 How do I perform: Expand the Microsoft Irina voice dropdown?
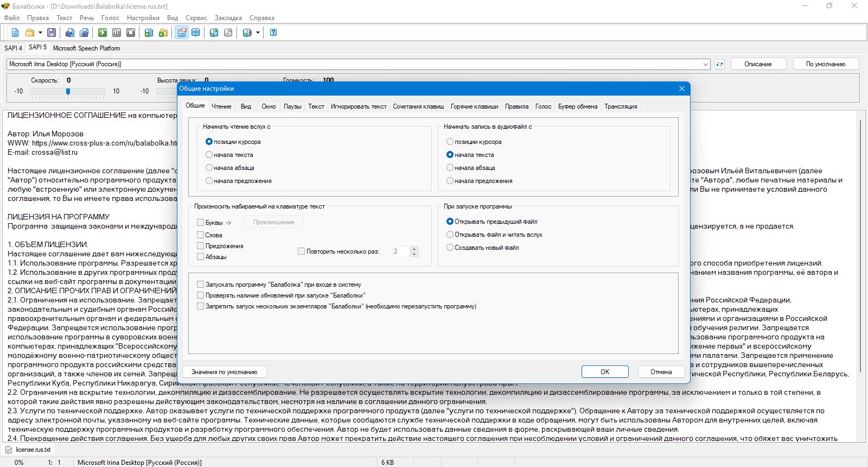706,64
